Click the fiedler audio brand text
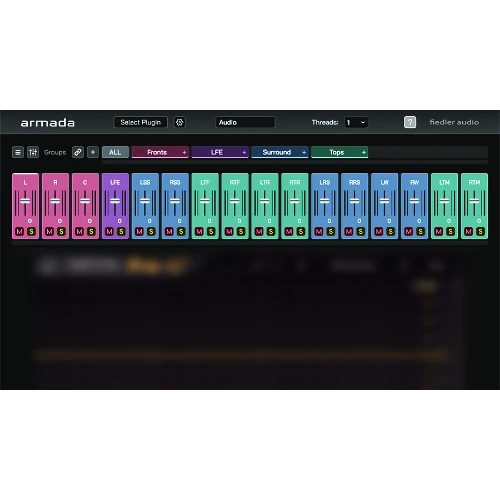This screenshot has width=500, height=500. (x=454, y=122)
